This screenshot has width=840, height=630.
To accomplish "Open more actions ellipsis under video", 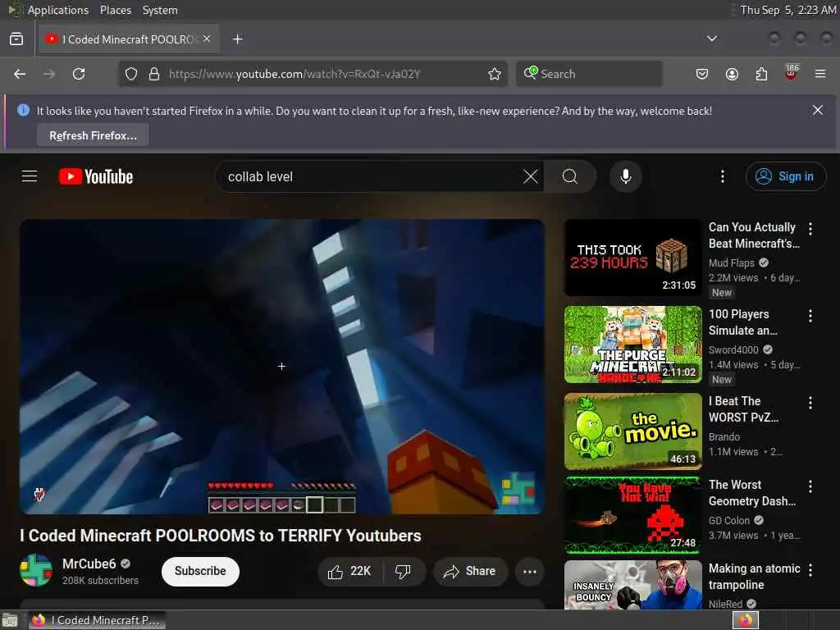I will (529, 572).
